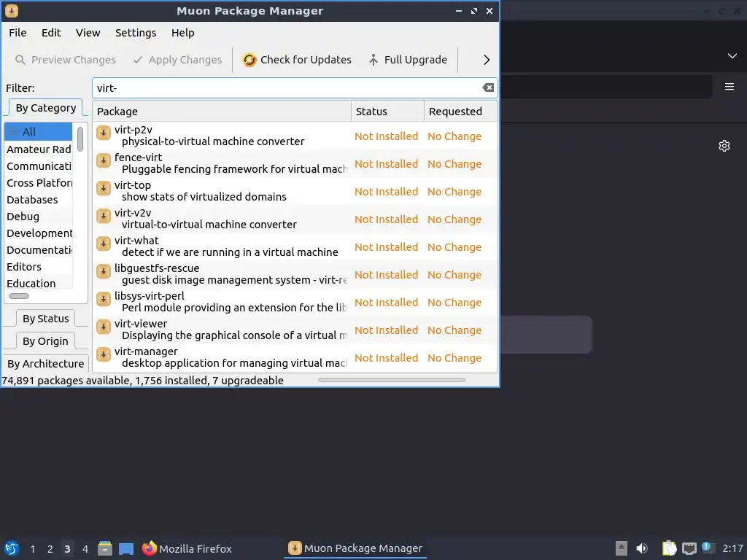Screen dimensions: 747x560
Task: Select the Communication category
Action: tap(38, 166)
